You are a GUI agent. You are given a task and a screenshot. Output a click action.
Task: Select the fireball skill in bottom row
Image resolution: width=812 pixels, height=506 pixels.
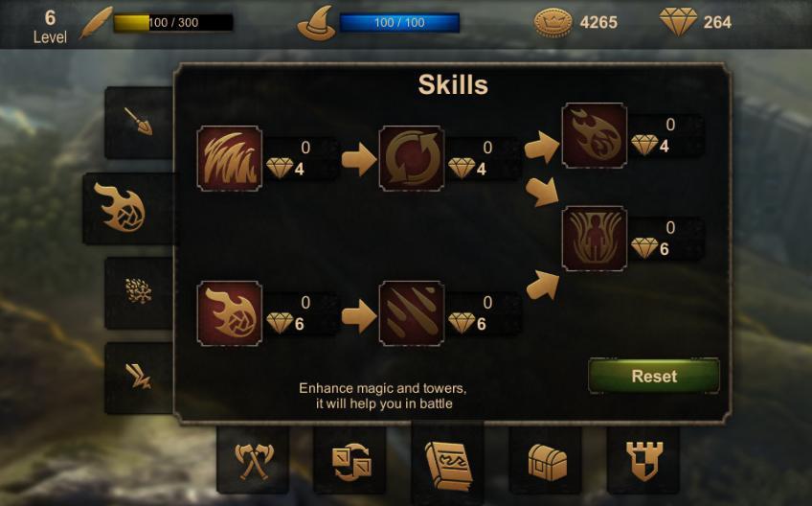230,313
